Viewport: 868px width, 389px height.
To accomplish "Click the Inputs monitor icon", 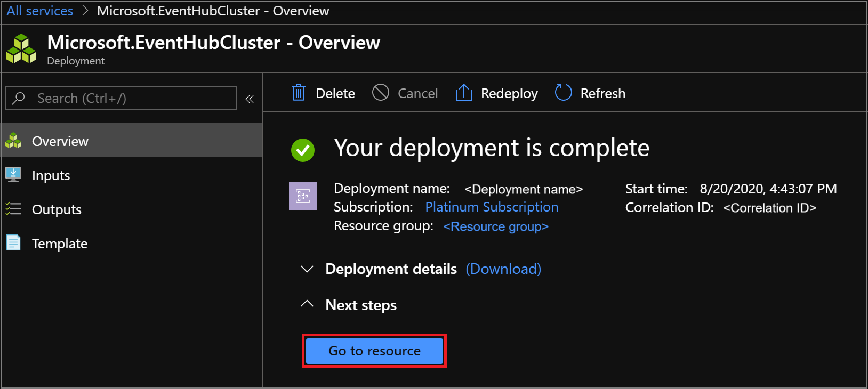I will [13, 175].
